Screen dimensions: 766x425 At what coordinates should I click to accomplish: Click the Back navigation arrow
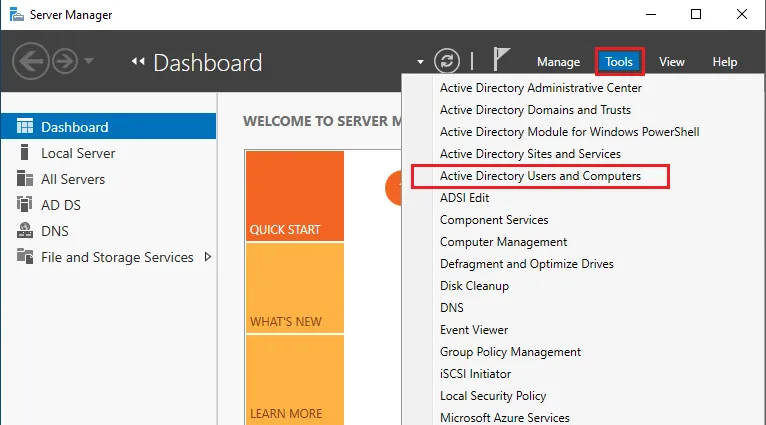tap(31, 62)
